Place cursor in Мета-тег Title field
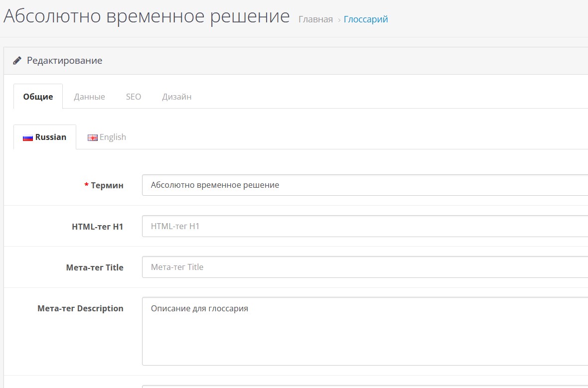The height and width of the screenshot is (388, 588). 364,267
